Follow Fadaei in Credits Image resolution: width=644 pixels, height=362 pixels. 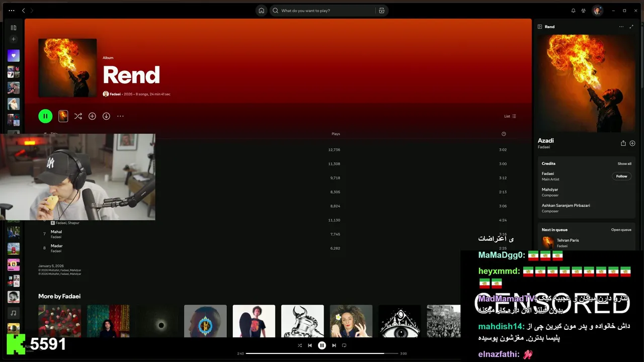(x=622, y=176)
